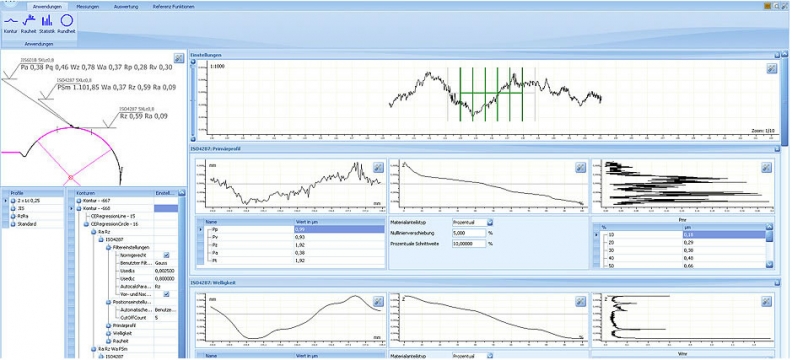Viewport: 792px width, 360px height.
Task: Select the Rundheit circle icon
Action: click(67, 23)
